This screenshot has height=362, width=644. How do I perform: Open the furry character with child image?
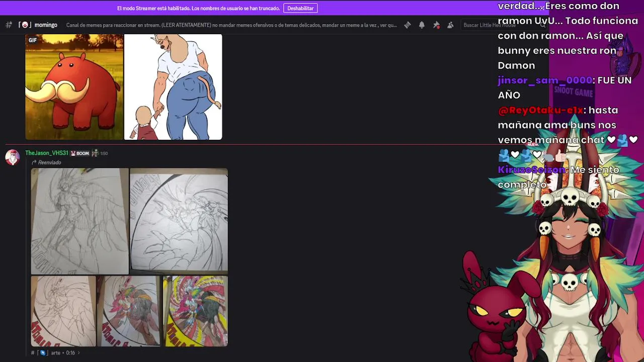pyautogui.click(x=173, y=86)
